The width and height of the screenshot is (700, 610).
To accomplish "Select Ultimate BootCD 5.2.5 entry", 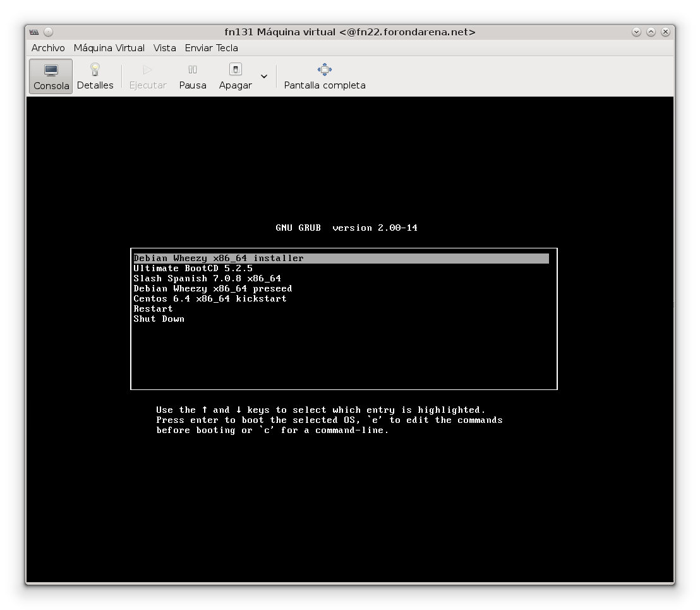I will [341, 269].
